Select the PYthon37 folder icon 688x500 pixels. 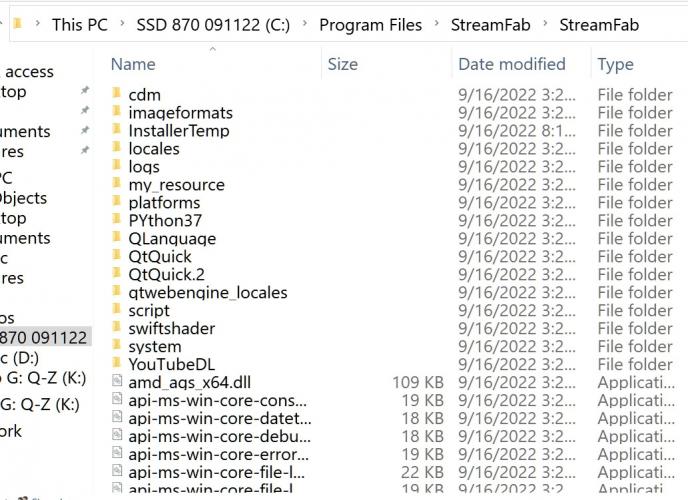117,219
